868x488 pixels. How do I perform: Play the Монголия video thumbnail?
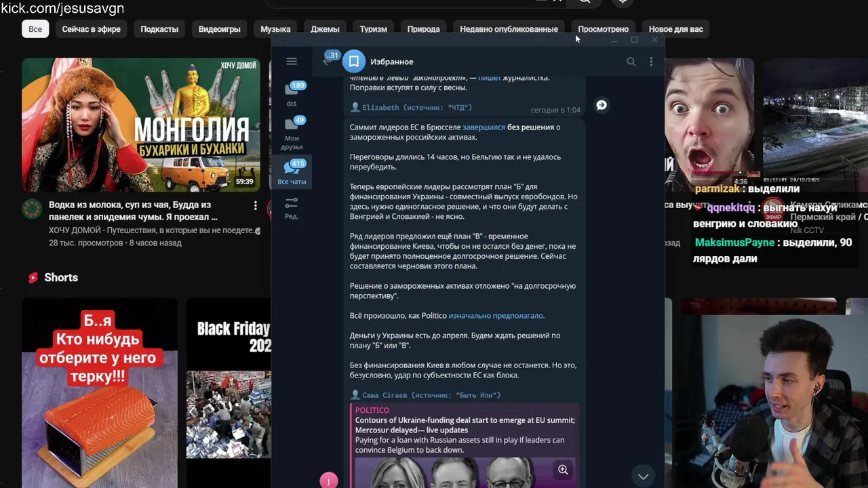(141, 125)
